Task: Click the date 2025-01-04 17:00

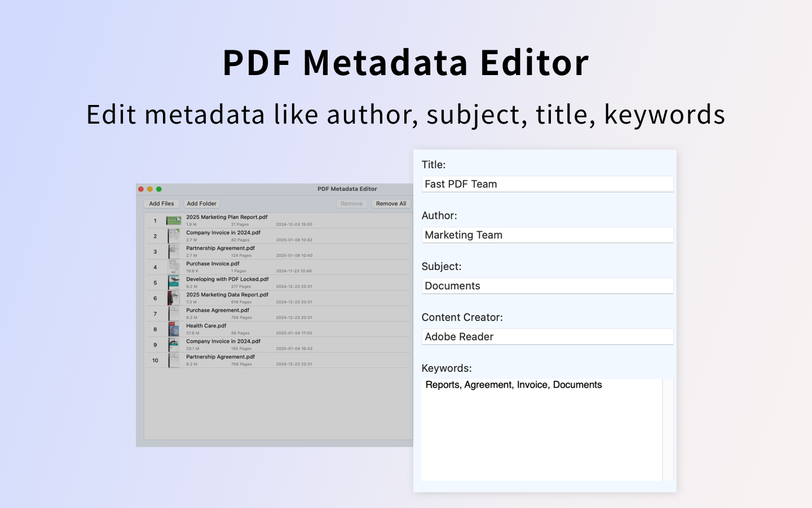Action: [x=294, y=333]
